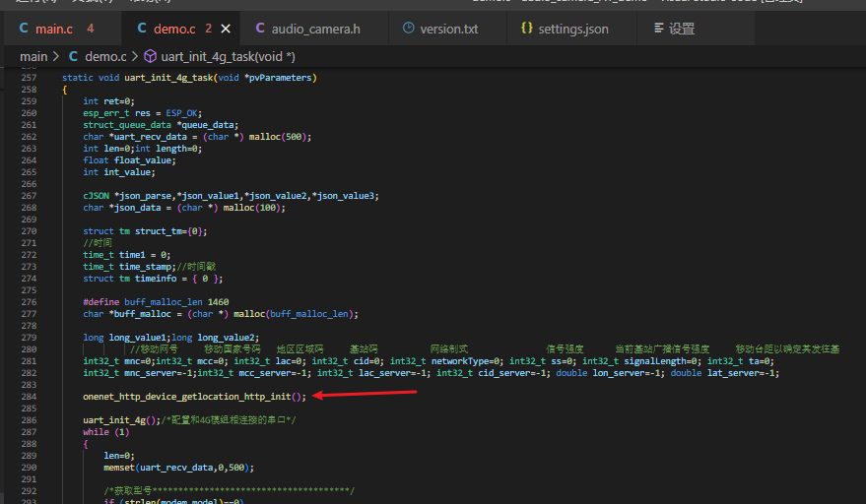This screenshot has width=866, height=504.
Task: Click 'timeinfo' on line 274
Action: point(156,279)
